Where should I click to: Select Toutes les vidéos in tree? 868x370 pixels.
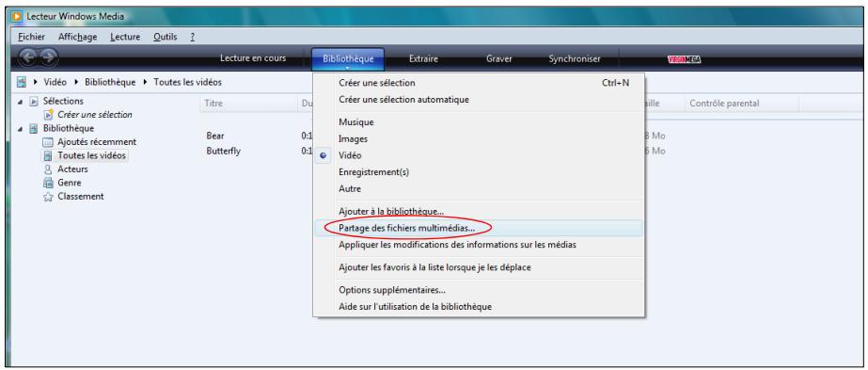click(x=92, y=155)
